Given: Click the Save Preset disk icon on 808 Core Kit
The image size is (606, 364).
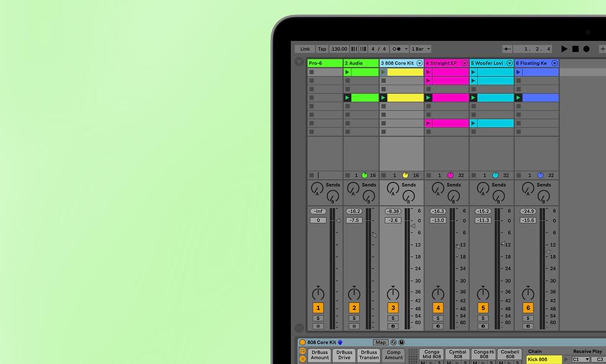Looking at the screenshot, I should [402, 342].
